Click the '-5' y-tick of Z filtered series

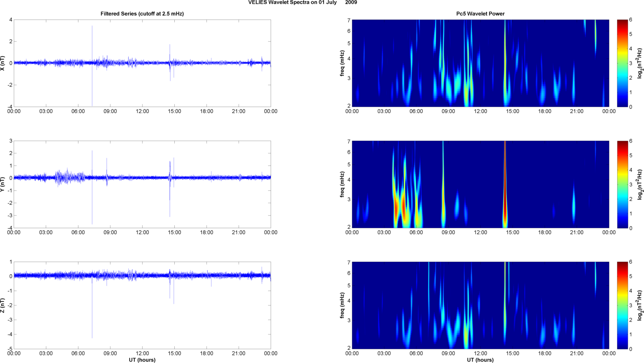(9, 349)
